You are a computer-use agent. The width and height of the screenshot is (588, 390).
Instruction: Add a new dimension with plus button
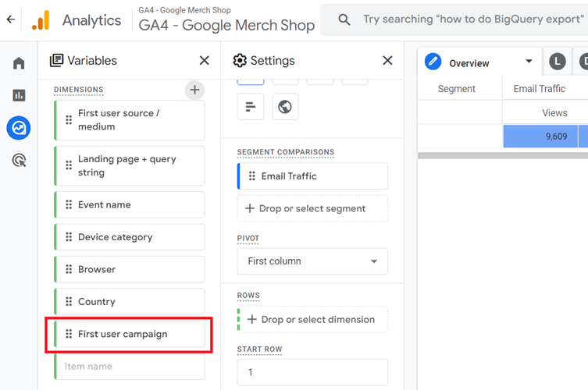[x=194, y=90]
